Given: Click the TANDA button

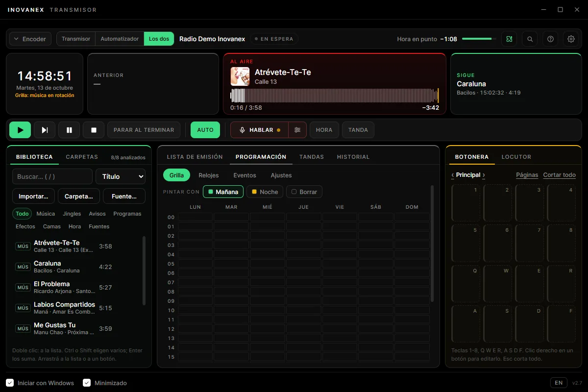Looking at the screenshot, I should (x=358, y=130).
